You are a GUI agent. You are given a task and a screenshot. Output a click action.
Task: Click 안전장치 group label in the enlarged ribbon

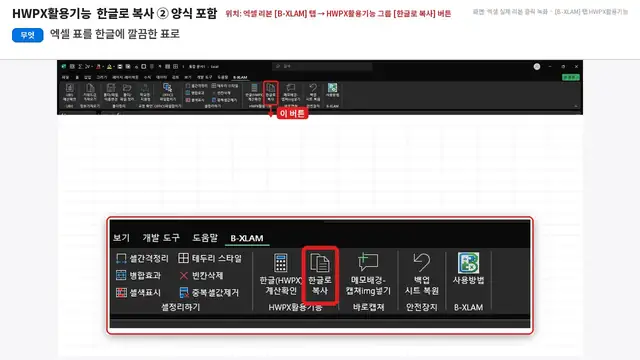422,307
